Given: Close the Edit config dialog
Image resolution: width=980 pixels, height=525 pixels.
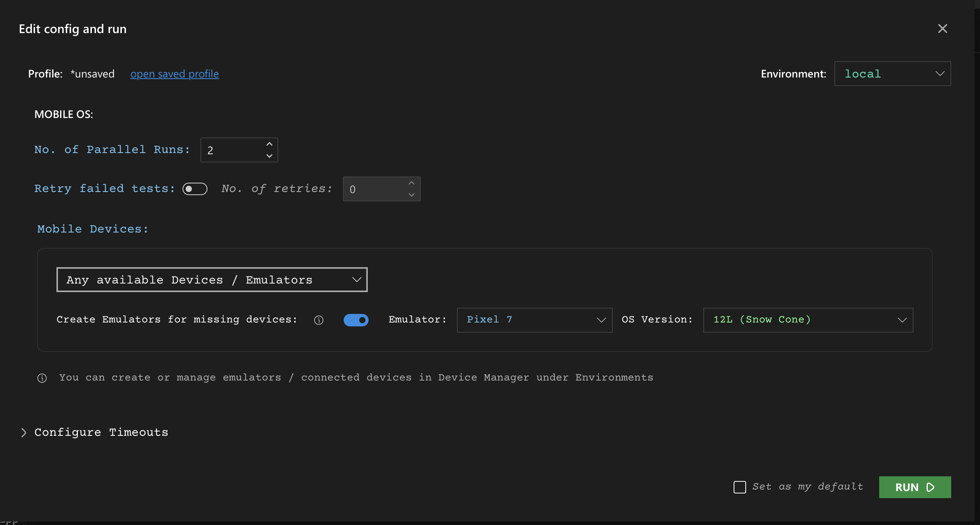Looking at the screenshot, I should 942,28.
